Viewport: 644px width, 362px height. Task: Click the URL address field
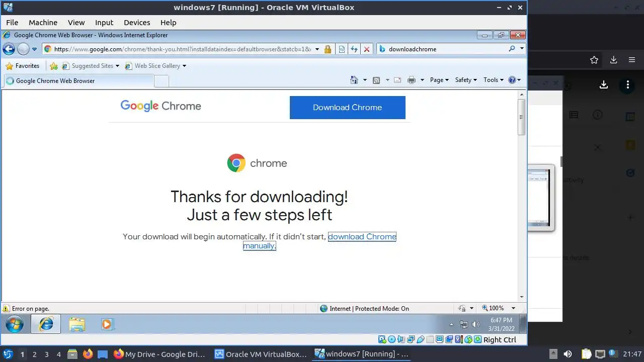point(183,49)
